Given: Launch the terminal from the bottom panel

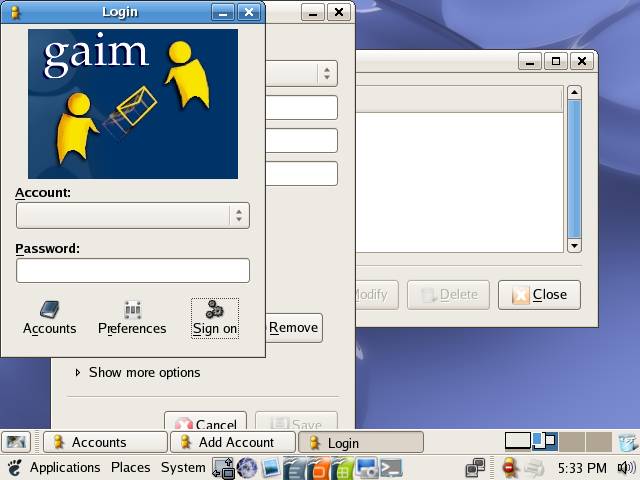Looking at the screenshot, I should (x=391, y=468).
